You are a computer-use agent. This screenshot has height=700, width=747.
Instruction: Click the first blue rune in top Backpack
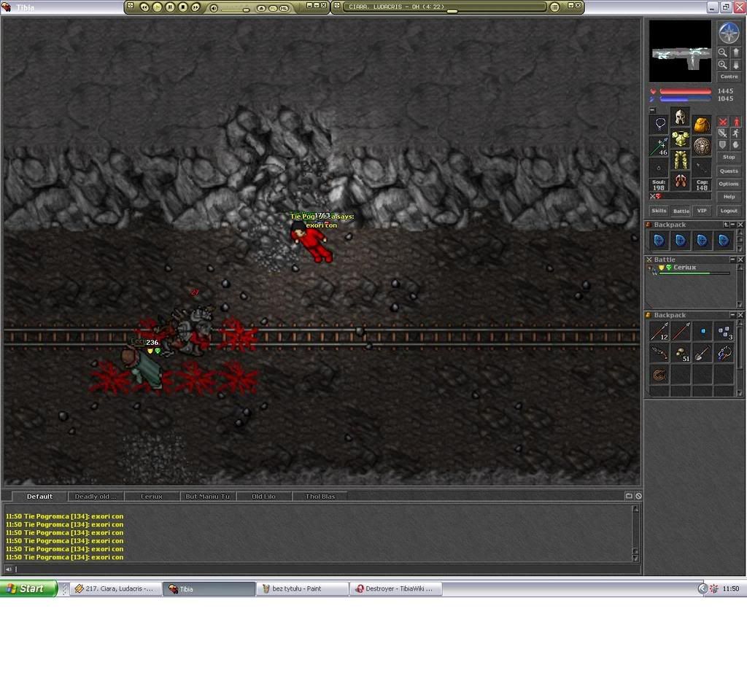coord(659,241)
